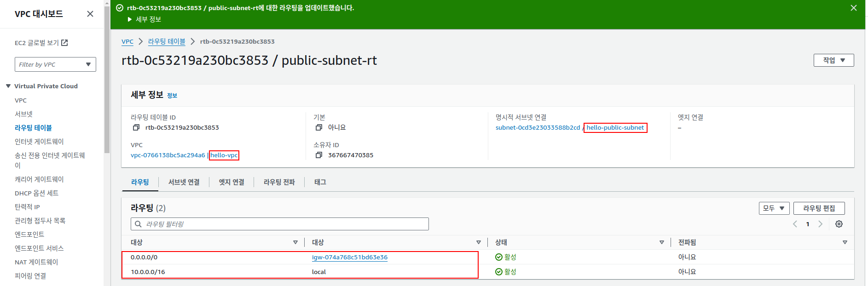Open the 작업 actions dropdown
868x286 pixels.
click(833, 60)
